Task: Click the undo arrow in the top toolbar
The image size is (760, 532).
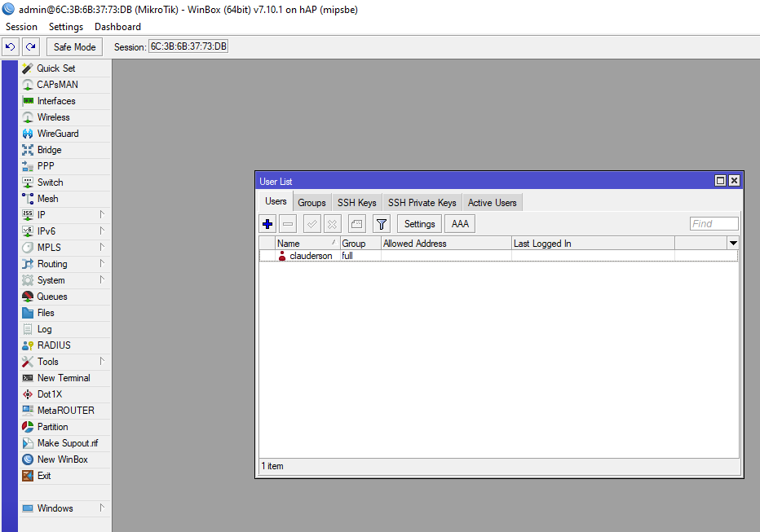Action: tap(11, 47)
